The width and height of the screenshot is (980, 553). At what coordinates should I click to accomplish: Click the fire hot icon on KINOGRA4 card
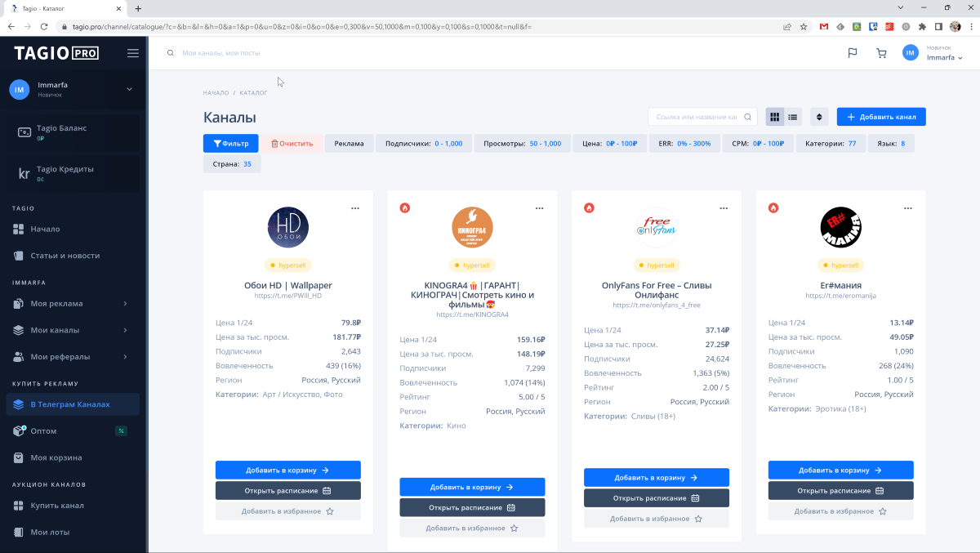405,208
